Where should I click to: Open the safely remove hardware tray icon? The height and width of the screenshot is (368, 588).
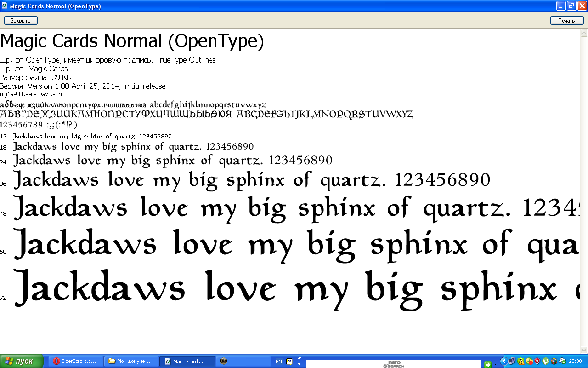[x=562, y=362]
